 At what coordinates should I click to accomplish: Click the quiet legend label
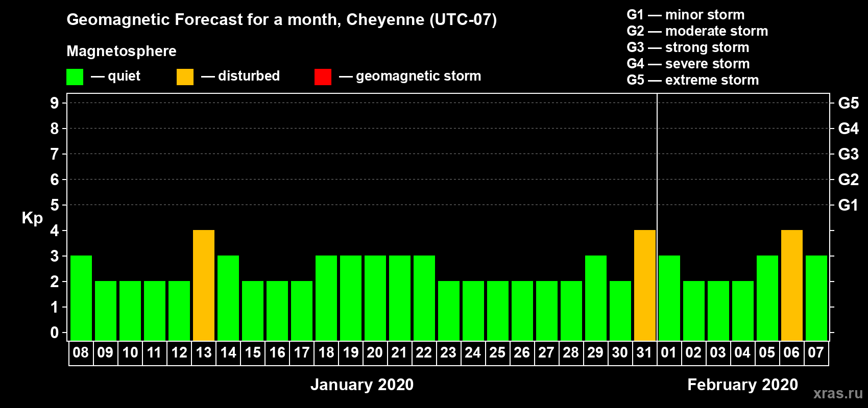[x=124, y=76]
